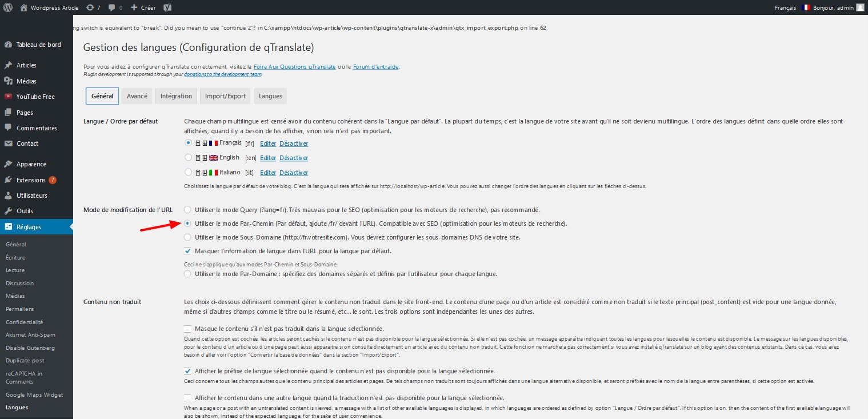Image resolution: width=868 pixels, height=419 pixels.
Task: Uncheck Masquer l'information de langue dans l'URL
Action: coord(188,251)
